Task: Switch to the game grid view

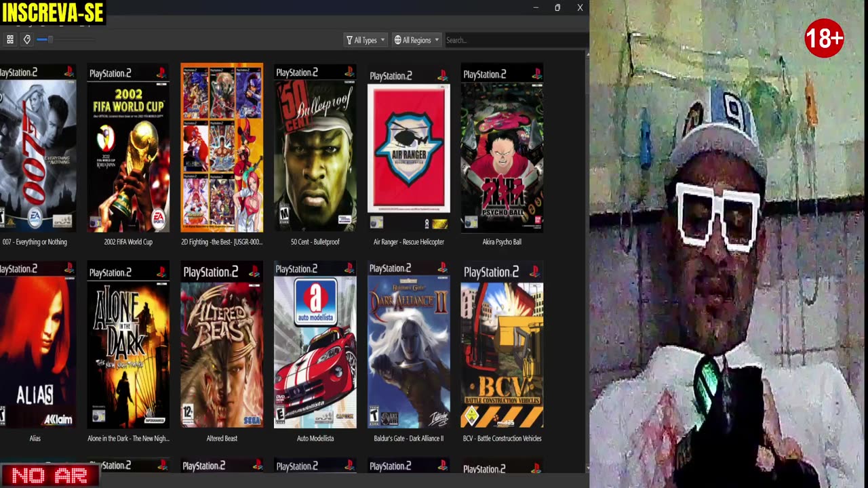Action: (x=10, y=40)
